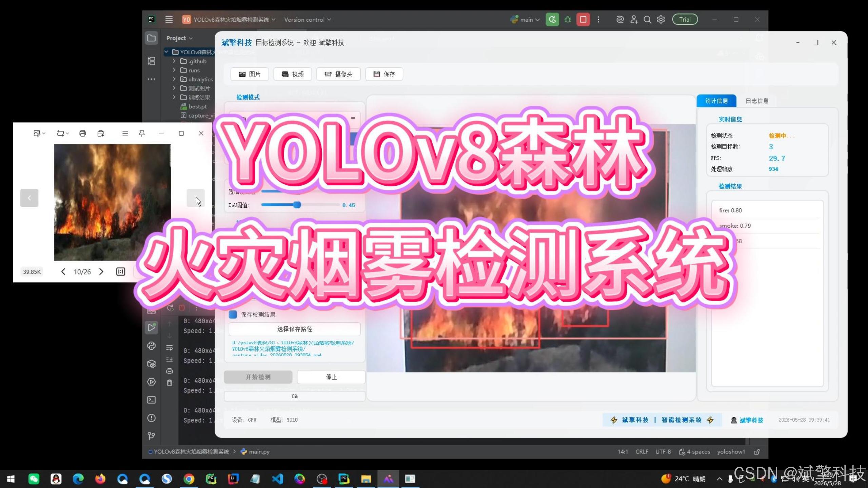This screenshot has width=868, height=488.
Task: Open the Project view dropdown
Action: (x=179, y=38)
